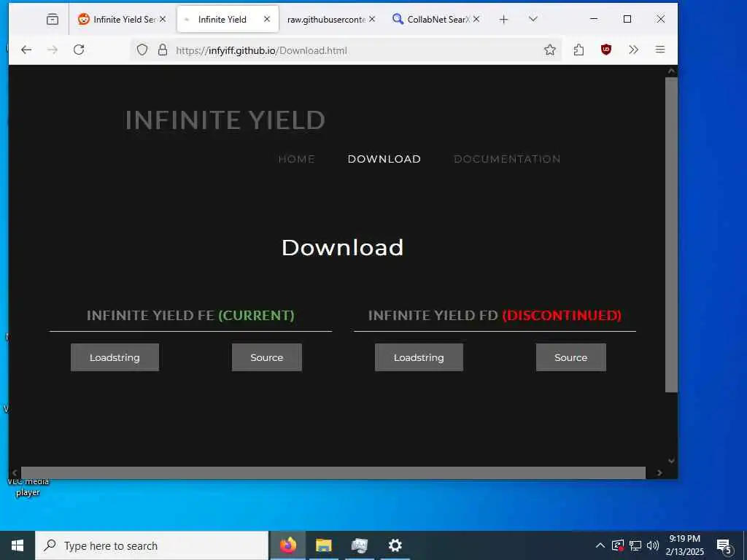Screen dimensions: 747x560
Task: Open Firefox View icon in tab bar
Action: [x=53, y=19]
